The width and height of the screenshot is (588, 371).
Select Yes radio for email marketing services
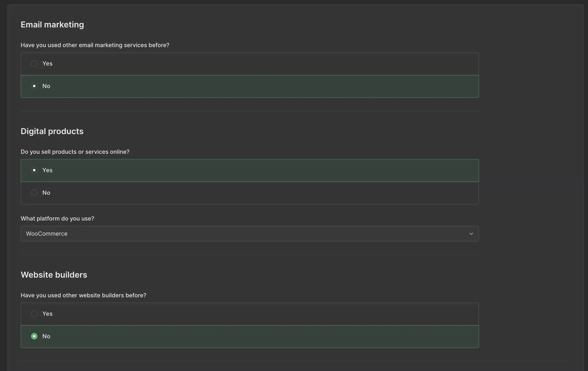34,63
